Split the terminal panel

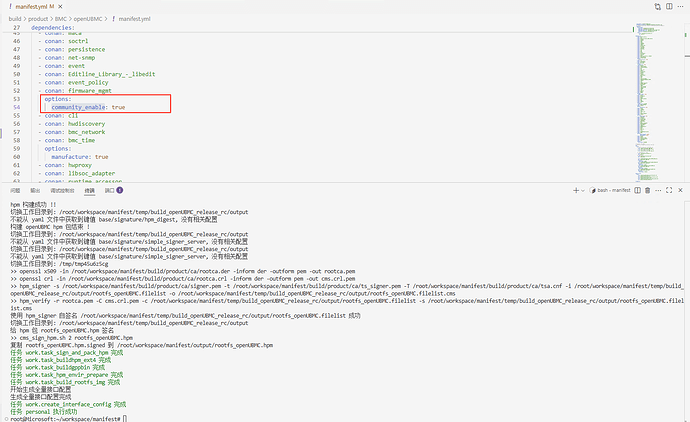point(636,189)
